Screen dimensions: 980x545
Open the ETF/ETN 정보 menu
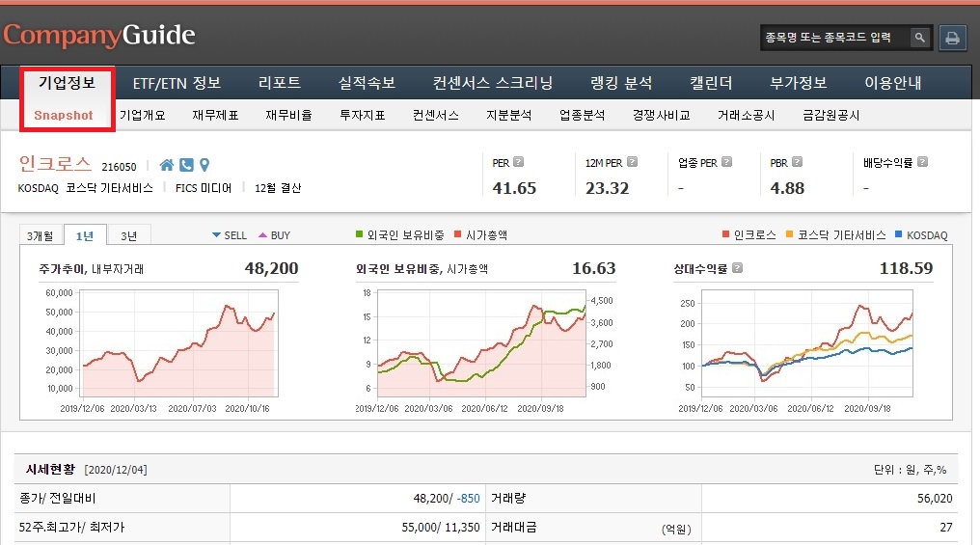point(177,83)
